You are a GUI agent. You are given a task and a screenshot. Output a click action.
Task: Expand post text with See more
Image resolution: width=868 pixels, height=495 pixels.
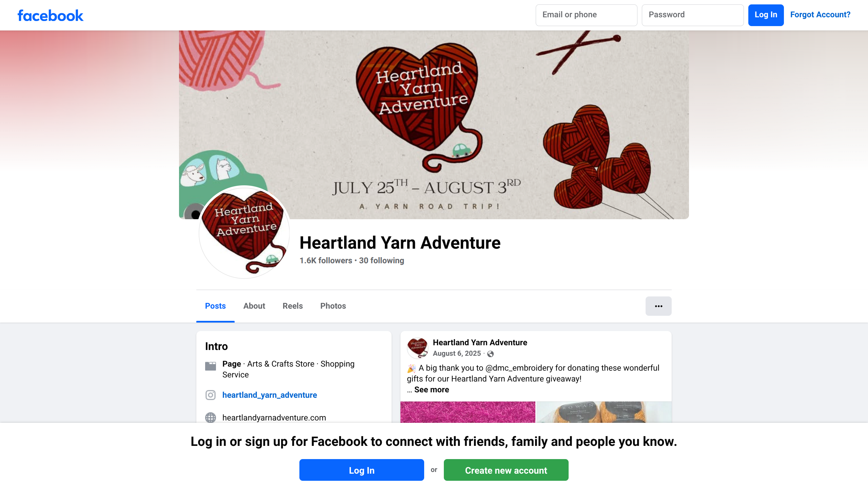click(431, 390)
